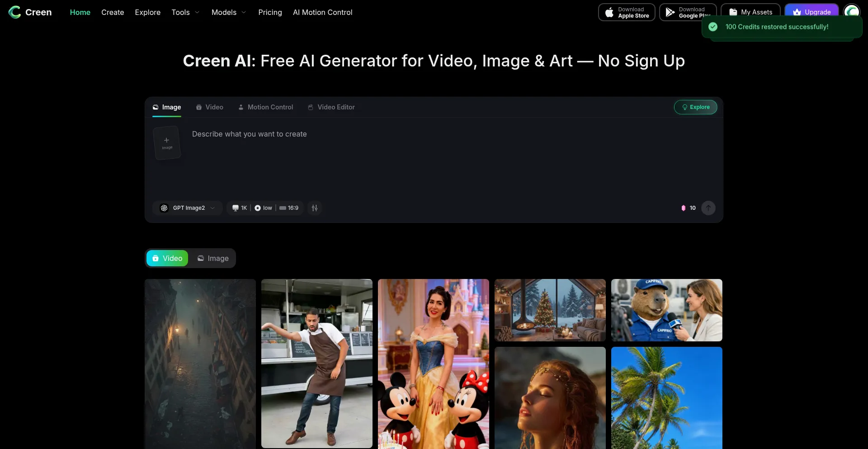The width and height of the screenshot is (868, 449).
Task: Click the Upgrade button
Action: [811, 12]
